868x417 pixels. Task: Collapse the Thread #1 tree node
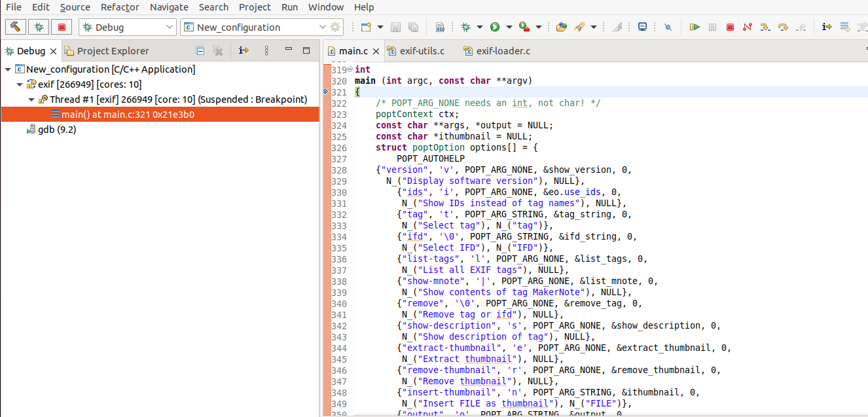point(30,99)
